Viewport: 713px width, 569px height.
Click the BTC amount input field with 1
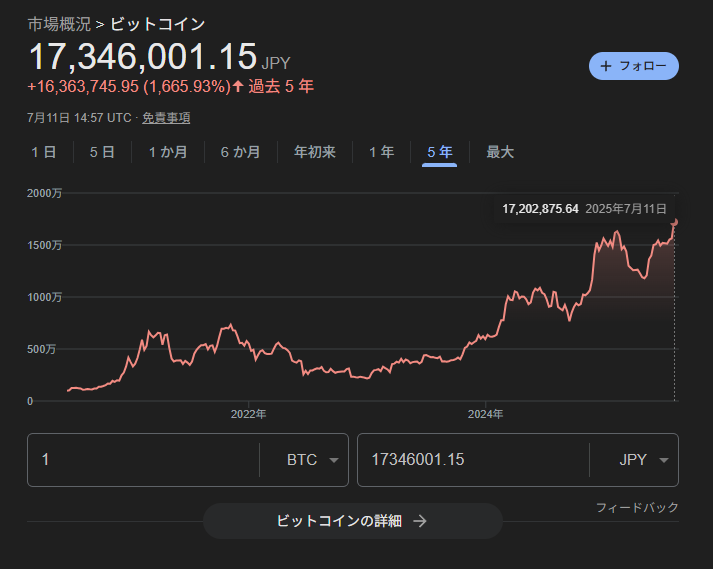point(143,460)
